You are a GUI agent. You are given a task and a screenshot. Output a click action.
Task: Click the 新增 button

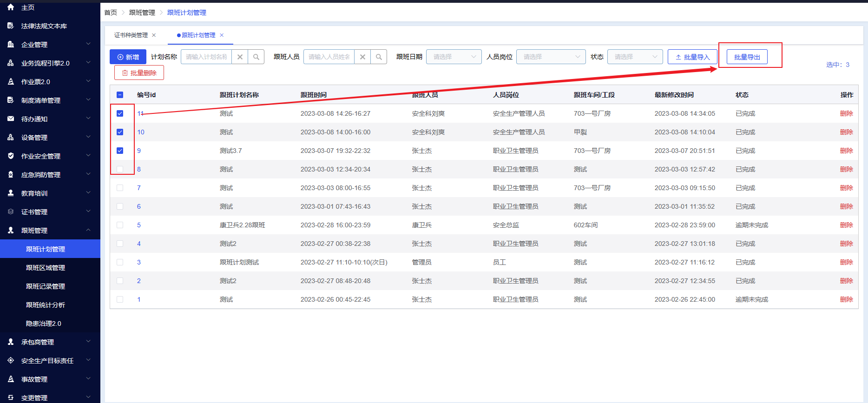(x=128, y=57)
